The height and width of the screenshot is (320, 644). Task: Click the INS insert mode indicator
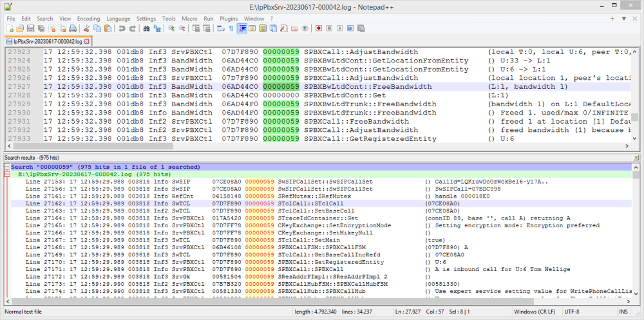623,312
